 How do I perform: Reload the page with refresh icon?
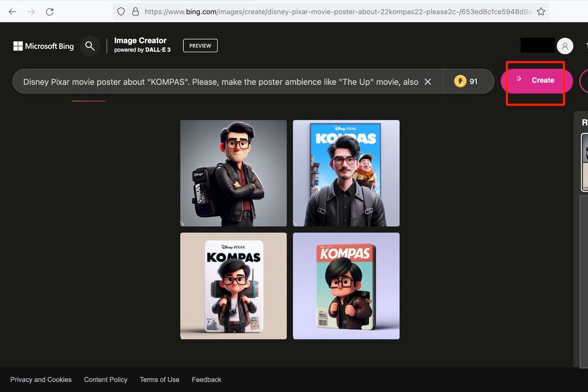tap(49, 12)
